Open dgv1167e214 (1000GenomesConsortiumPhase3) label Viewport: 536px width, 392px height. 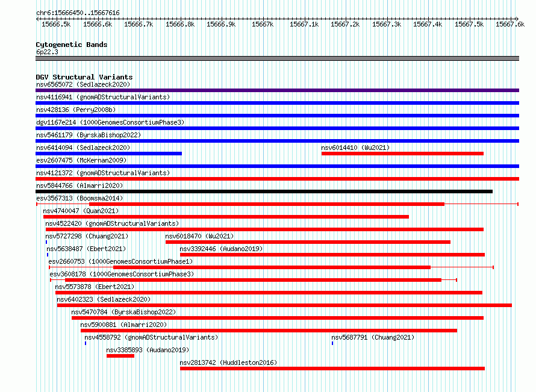pos(110,122)
